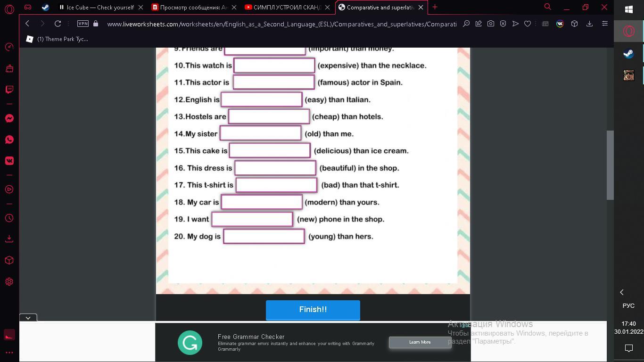Expand Windows taskbar hidden icons arrow
644x362 pixels.
(x=621, y=292)
